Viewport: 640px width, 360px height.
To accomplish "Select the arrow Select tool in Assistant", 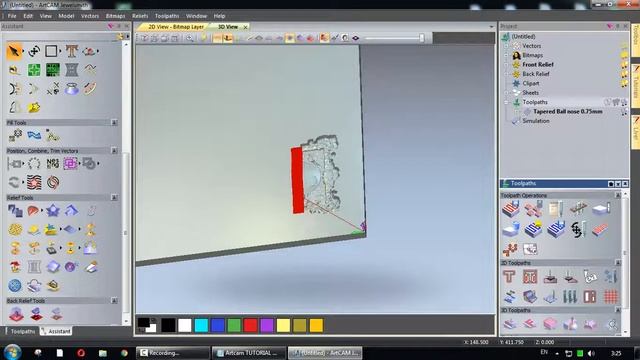I will pos(14,51).
